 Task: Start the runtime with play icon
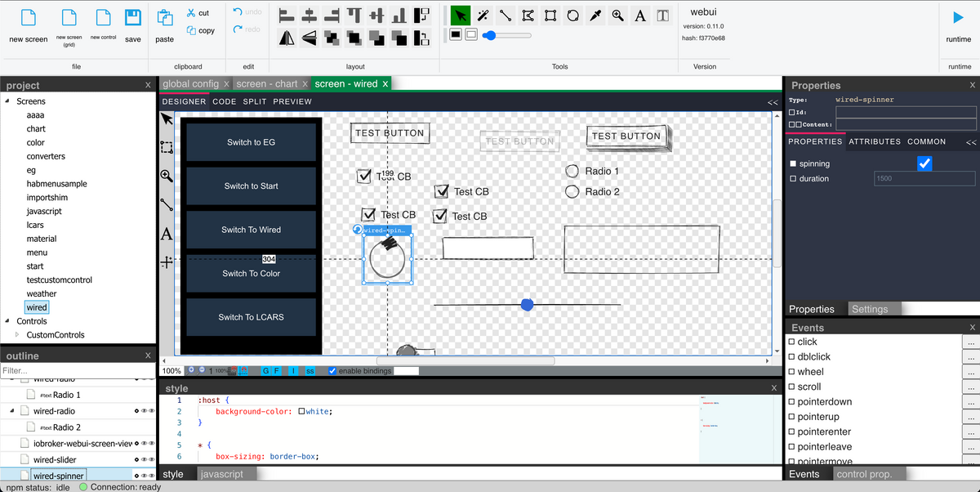click(959, 18)
